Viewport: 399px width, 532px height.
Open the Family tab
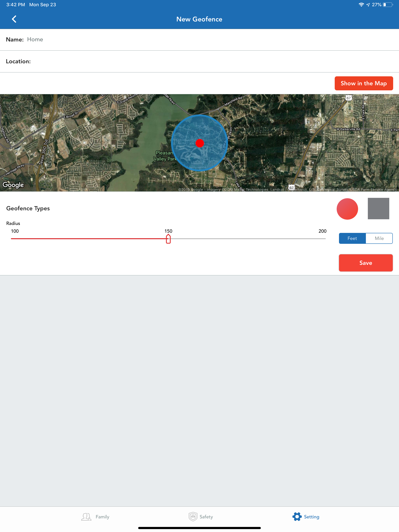click(95, 517)
